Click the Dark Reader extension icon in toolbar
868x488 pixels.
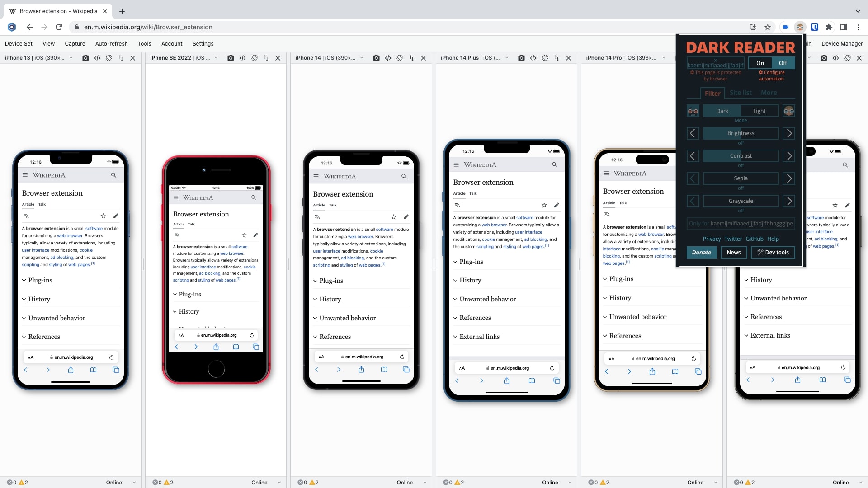800,27
